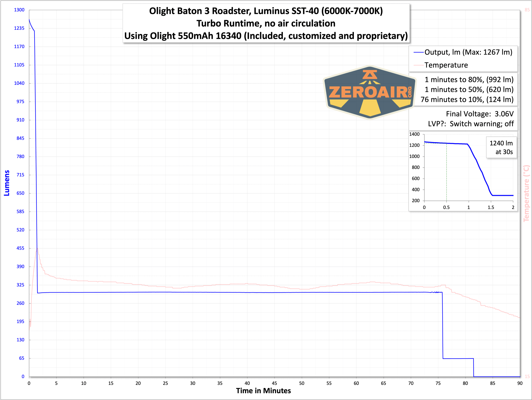Click the 1300 label on lumens axis
The width and height of the screenshot is (532, 400).
19,10
